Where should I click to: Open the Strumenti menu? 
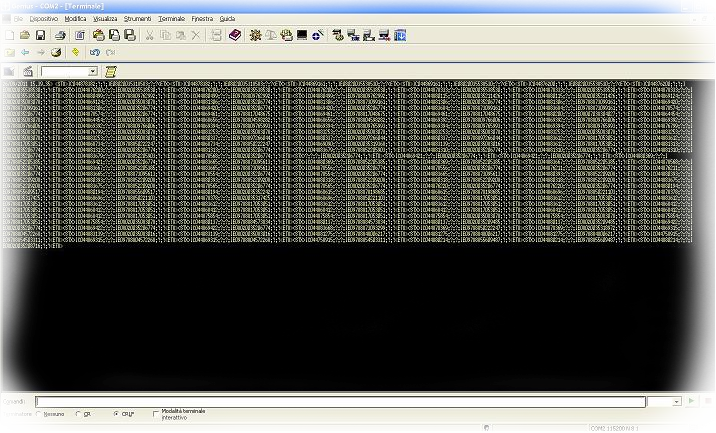(x=137, y=19)
